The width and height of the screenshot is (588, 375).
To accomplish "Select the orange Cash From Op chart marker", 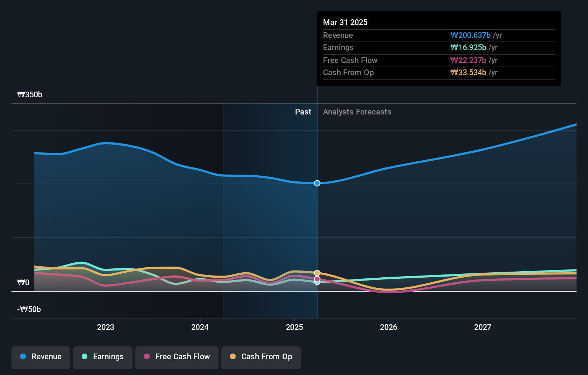I will 317,272.
